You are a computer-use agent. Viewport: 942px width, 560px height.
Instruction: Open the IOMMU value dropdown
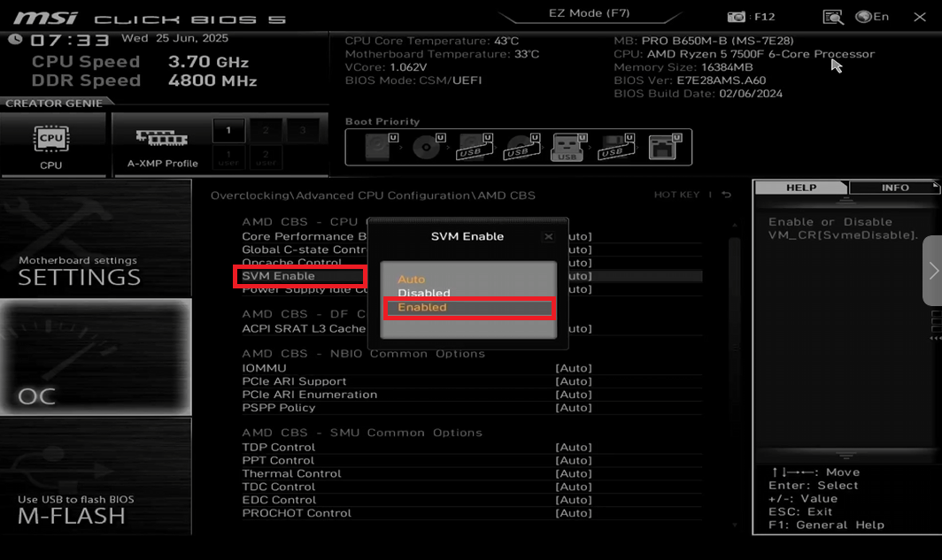click(x=573, y=368)
